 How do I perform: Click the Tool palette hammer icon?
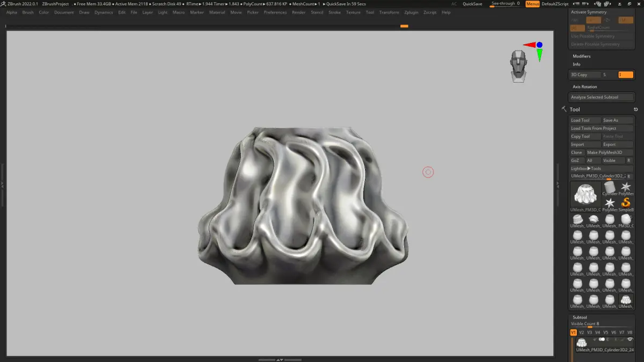563,109
